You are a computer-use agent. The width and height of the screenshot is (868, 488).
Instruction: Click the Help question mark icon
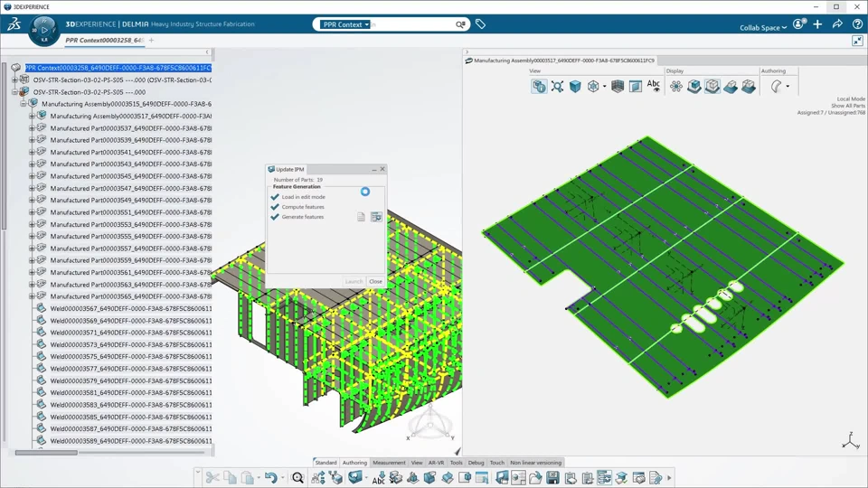pos(857,24)
